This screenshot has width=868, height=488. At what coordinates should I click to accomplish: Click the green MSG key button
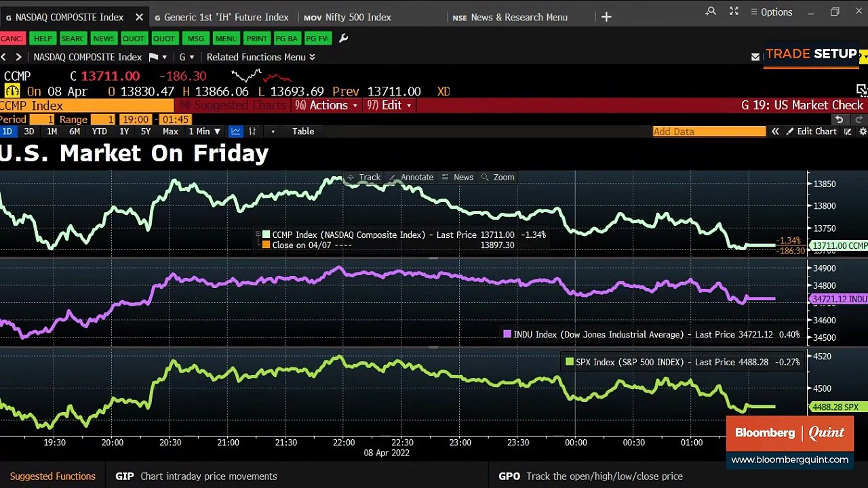click(x=195, y=39)
